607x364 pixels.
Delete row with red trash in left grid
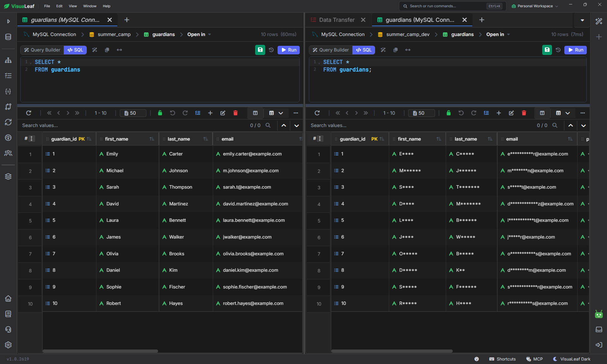pyautogui.click(x=235, y=113)
